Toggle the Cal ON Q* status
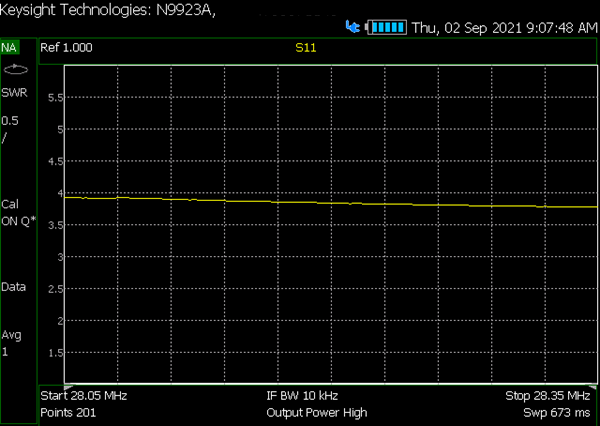600x426 pixels. [x=19, y=213]
